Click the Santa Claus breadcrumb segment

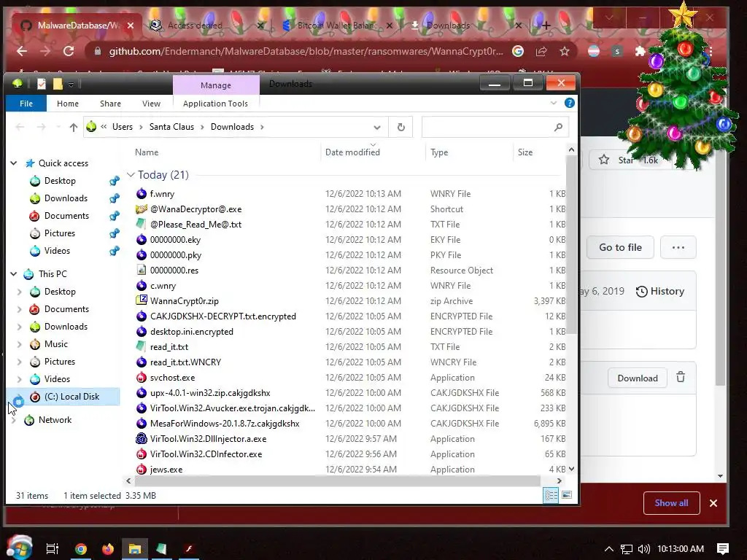(x=171, y=127)
